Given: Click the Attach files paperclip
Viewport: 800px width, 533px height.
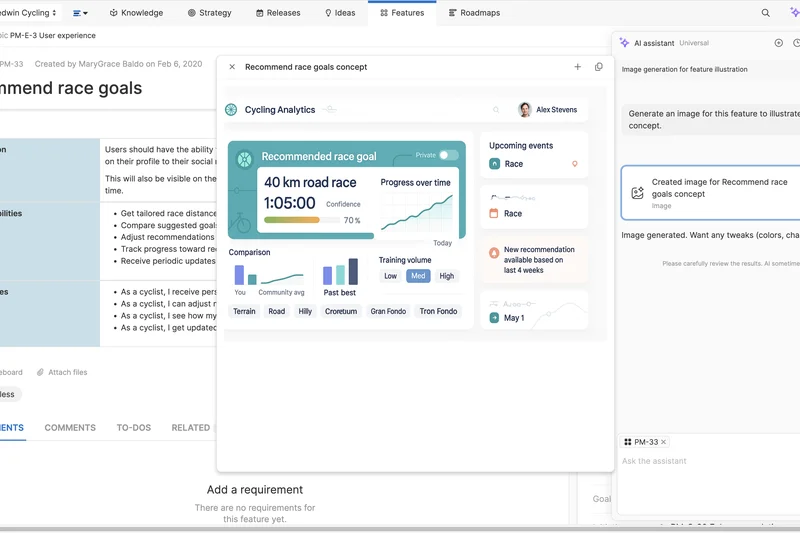Looking at the screenshot, I should coord(41,372).
